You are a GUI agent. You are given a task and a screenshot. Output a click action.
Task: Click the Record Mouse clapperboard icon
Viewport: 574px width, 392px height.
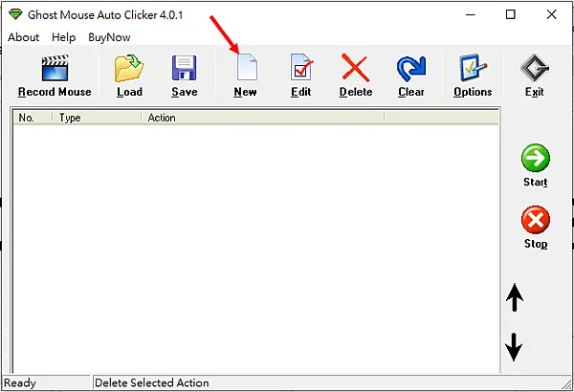click(x=55, y=68)
